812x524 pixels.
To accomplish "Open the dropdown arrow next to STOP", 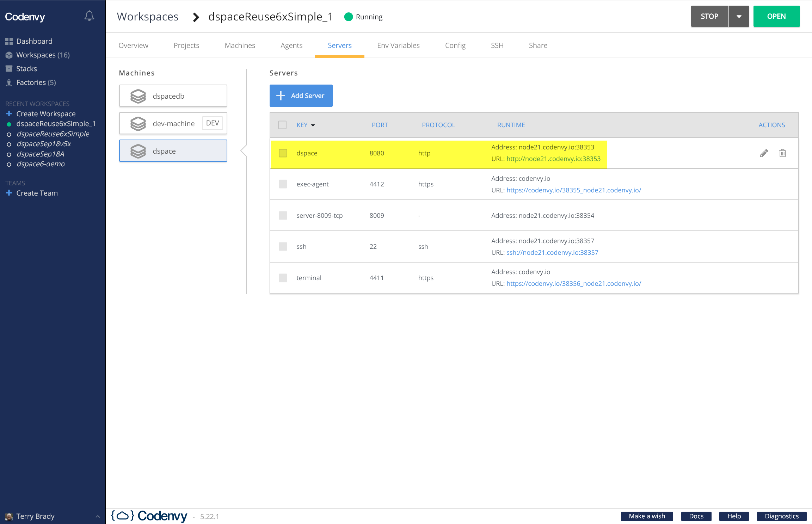I will pyautogui.click(x=739, y=17).
